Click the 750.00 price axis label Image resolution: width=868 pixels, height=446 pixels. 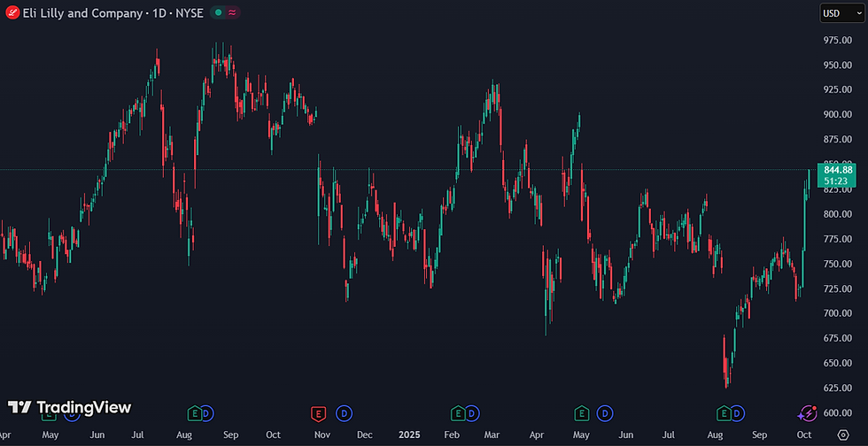pyautogui.click(x=838, y=264)
